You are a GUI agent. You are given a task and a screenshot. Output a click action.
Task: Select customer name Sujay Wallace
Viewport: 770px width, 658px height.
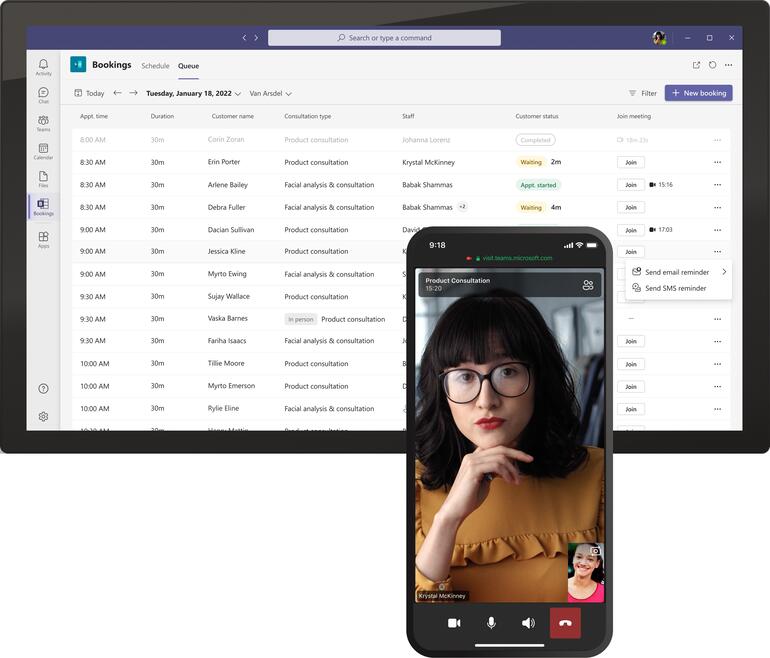[228, 296]
